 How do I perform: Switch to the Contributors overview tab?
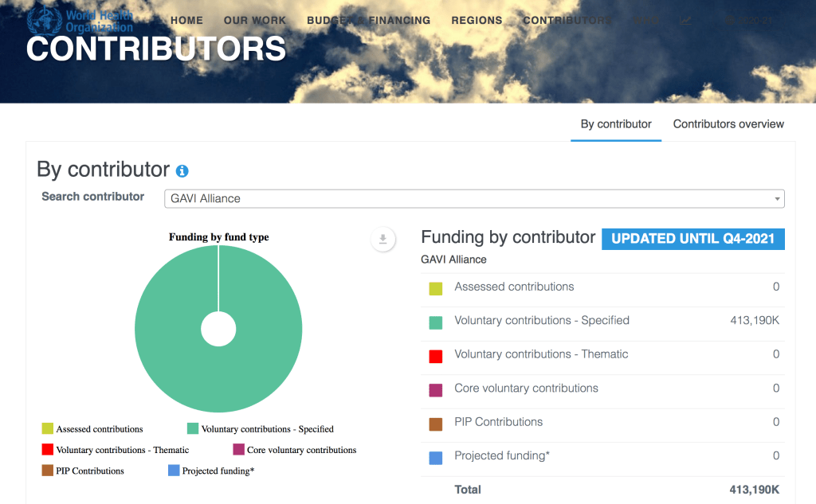click(728, 124)
